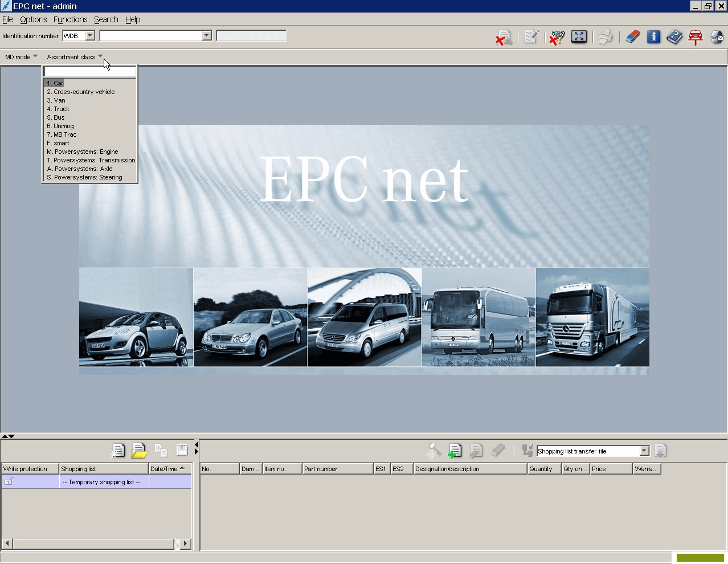Click the Shopping list column header

click(x=104, y=469)
